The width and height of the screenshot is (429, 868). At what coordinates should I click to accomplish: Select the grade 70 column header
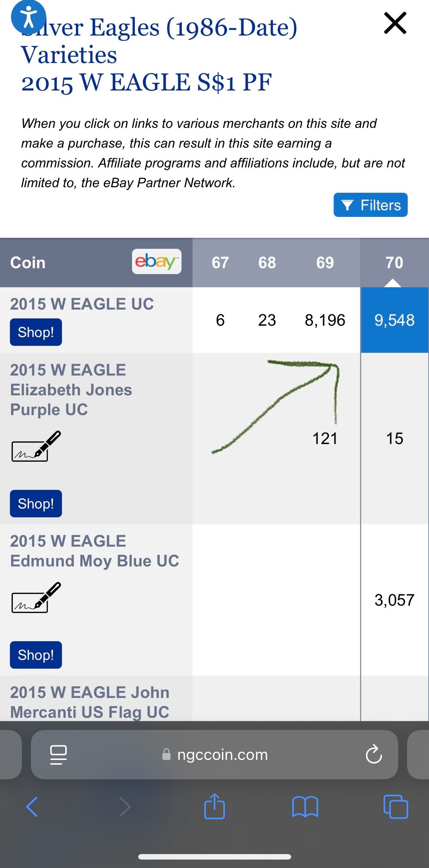pyautogui.click(x=394, y=263)
